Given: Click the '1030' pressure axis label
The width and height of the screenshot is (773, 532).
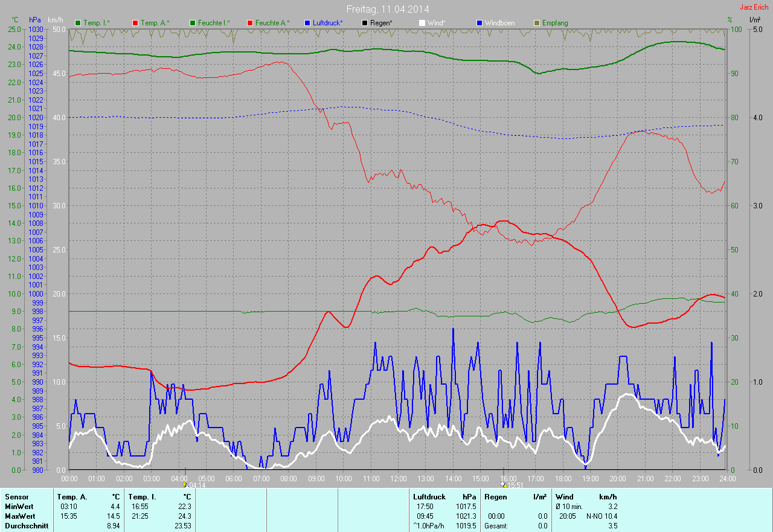Looking at the screenshot, I should tap(36, 30).
